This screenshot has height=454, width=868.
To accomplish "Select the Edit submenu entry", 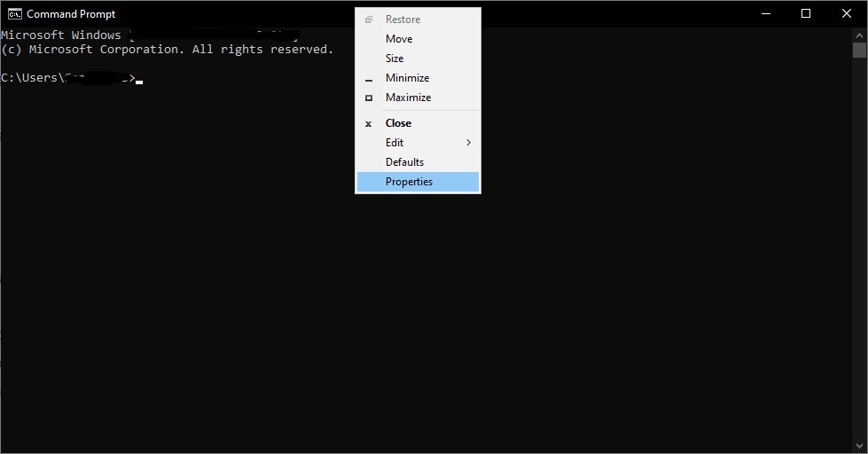I will pos(418,143).
